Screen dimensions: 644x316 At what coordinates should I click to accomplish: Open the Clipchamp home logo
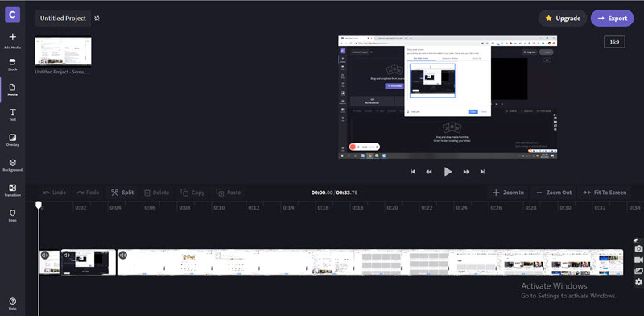click(x=12, y=15)
